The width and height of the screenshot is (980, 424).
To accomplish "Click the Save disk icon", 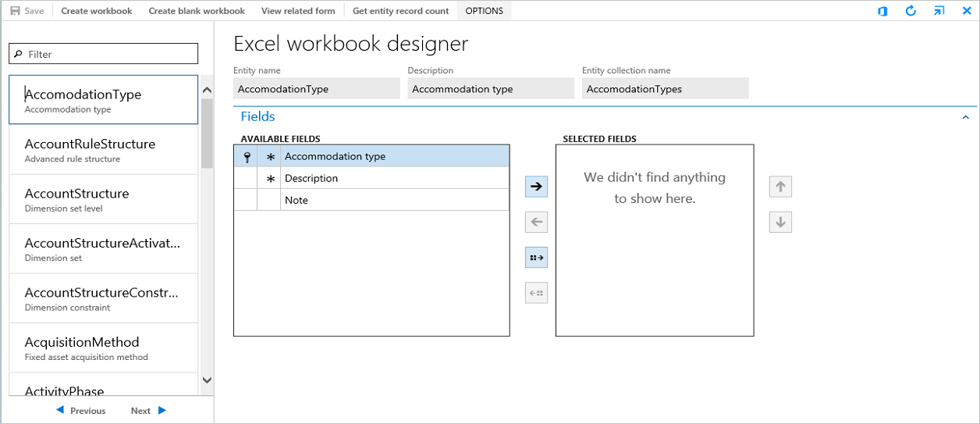I will tap(15, 11).
